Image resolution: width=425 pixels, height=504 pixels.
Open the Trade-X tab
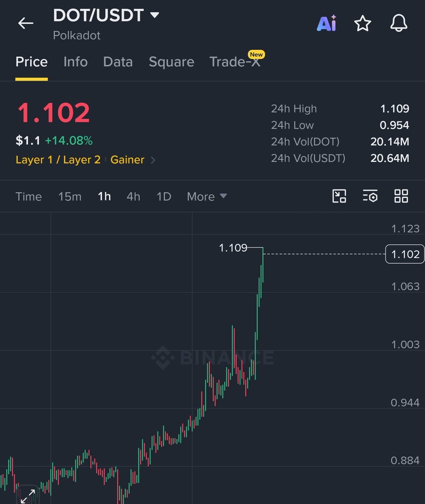[235, 62]
